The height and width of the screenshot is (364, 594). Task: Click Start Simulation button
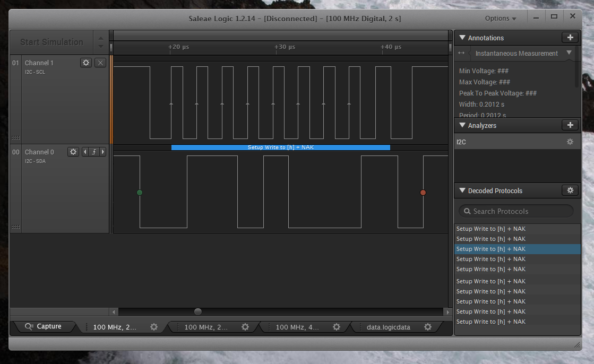[x=51, y=42]
